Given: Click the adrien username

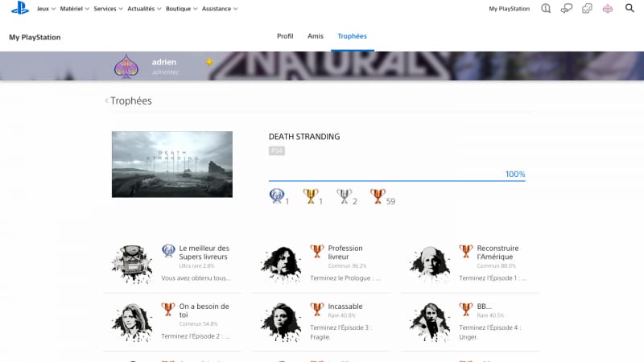Looking at the screenshot, I should pos(164,62).
